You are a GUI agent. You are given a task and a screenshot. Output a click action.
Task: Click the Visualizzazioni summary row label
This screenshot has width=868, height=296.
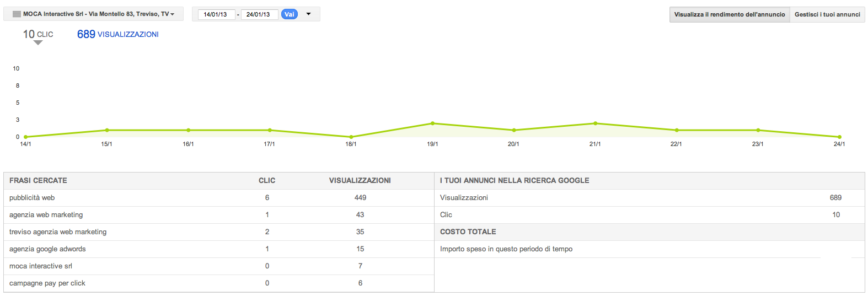(464, 198)
